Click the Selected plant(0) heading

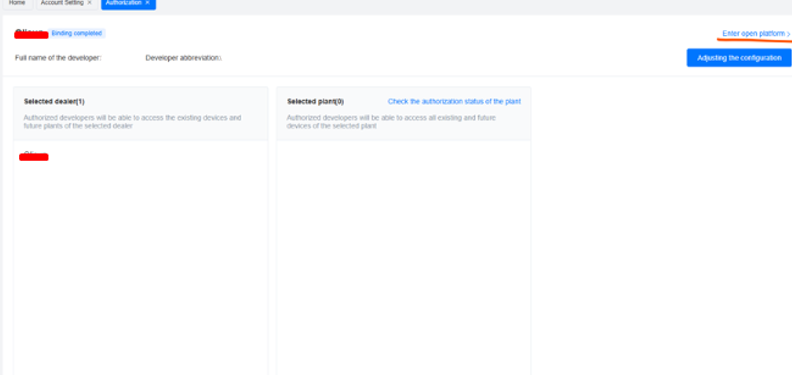tap(315, 102)
